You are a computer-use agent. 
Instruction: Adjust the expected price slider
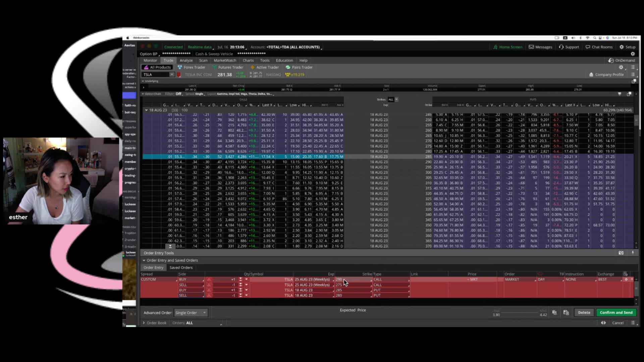520,312
